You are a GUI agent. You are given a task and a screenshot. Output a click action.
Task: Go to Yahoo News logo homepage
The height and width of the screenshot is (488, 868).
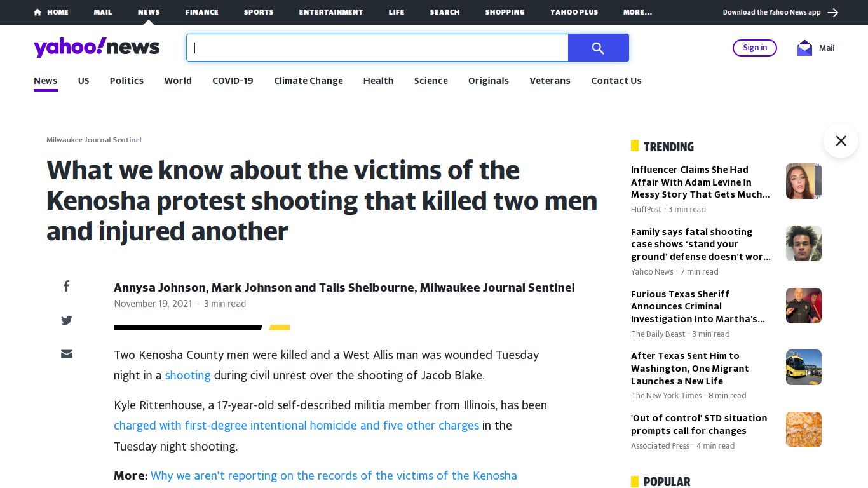[97, 48]
